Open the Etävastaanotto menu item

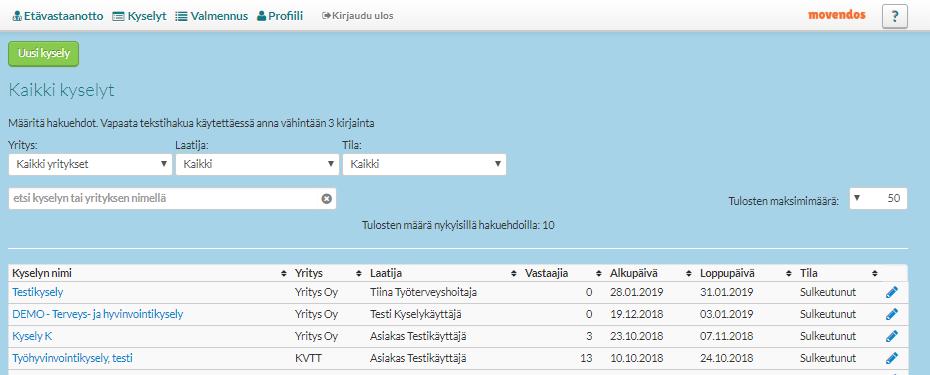pos(58,16)
